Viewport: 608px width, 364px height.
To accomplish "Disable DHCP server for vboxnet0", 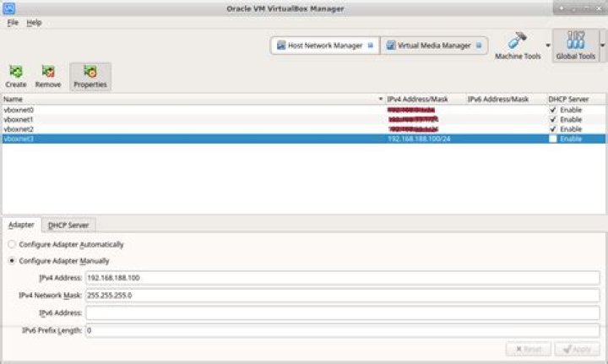I will coord(553,110).
